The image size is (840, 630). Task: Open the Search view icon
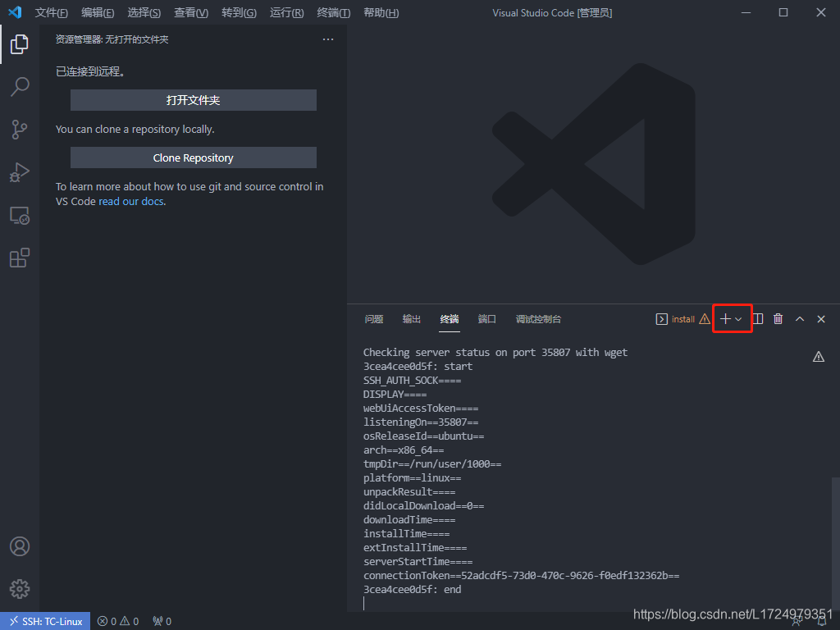point(20,87)
